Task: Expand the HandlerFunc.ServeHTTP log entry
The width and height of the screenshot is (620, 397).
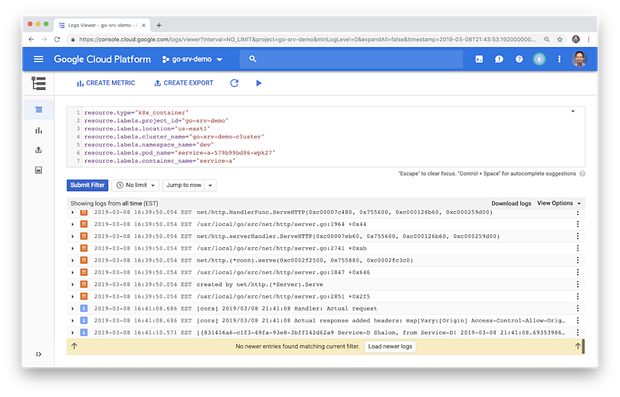Action: [72, 212]
